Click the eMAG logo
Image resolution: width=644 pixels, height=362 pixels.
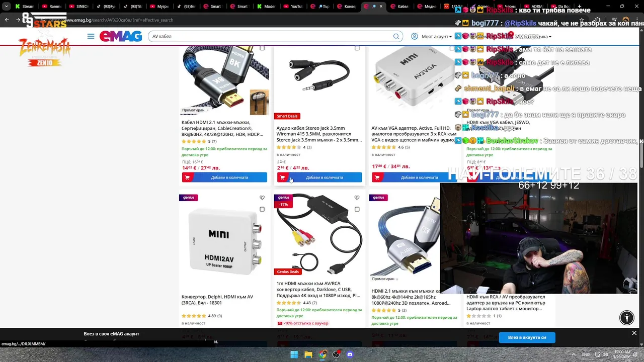point(121,36)
